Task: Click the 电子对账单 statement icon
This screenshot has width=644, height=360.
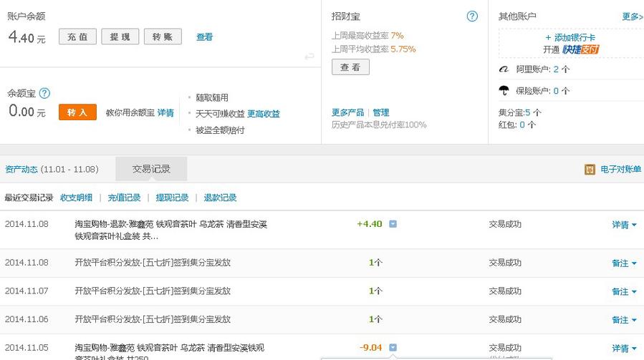Action: [590, 169]
